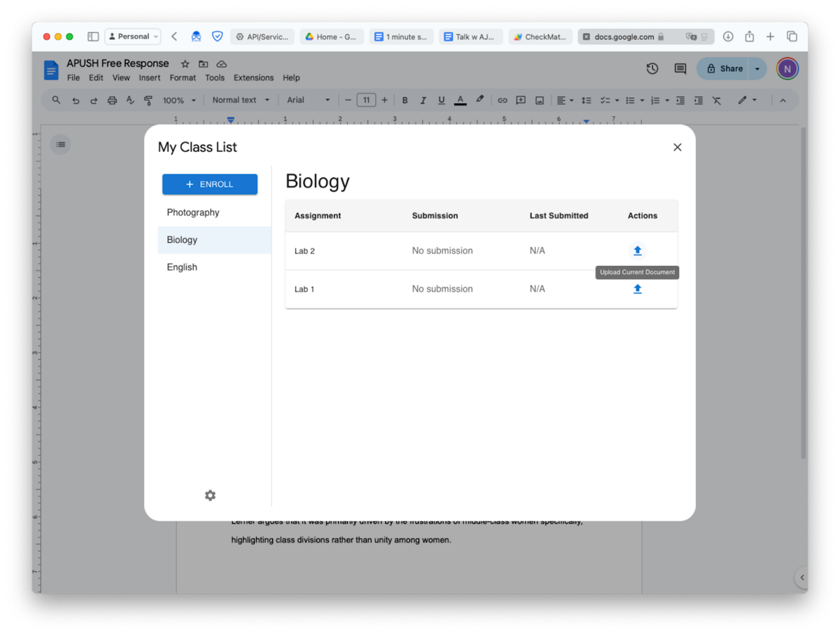Add a comment via the toolbar icon
Screen dimensions: 840x635
tap(521, 100)
